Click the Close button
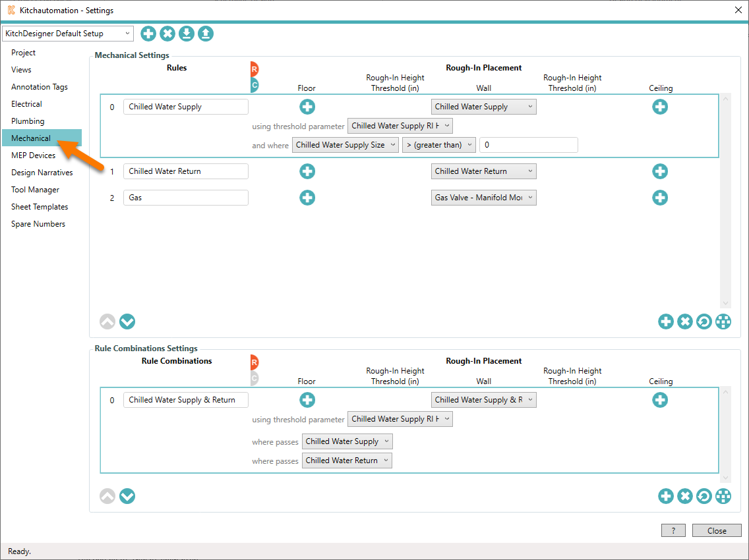Screen dimensions: 749x560 [x=717, y=530]
